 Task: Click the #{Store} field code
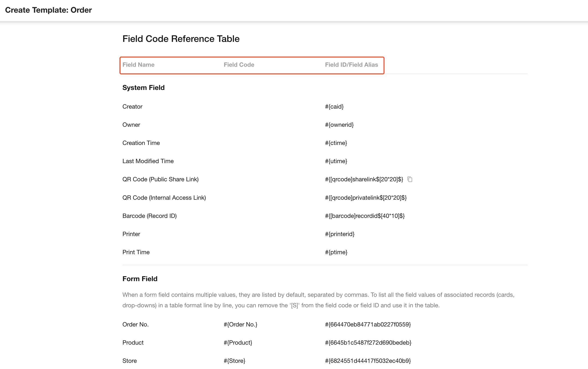point(234,361)
